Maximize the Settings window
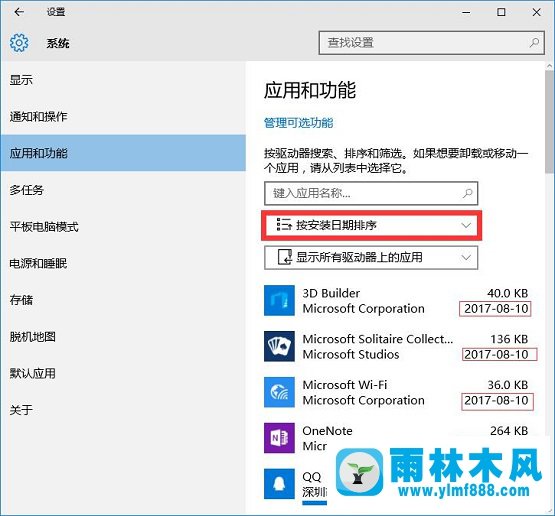 coord(501,12)
